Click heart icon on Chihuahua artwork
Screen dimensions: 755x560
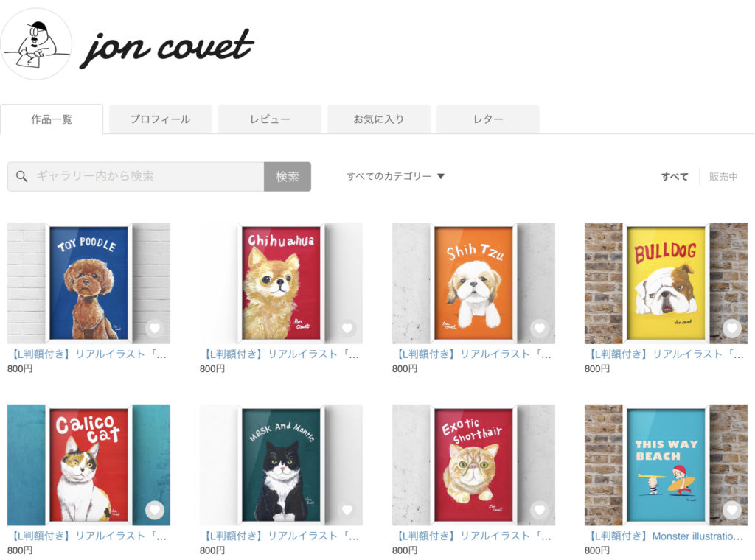347,329
